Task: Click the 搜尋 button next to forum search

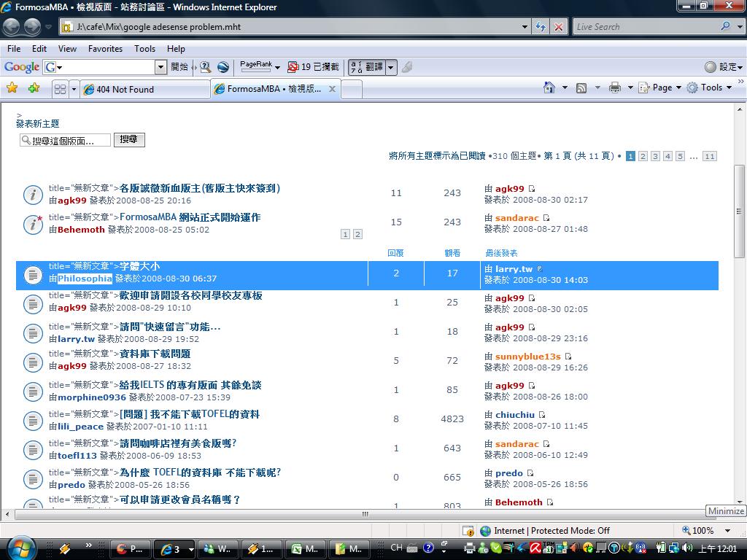Action: (x=129, y=139)
